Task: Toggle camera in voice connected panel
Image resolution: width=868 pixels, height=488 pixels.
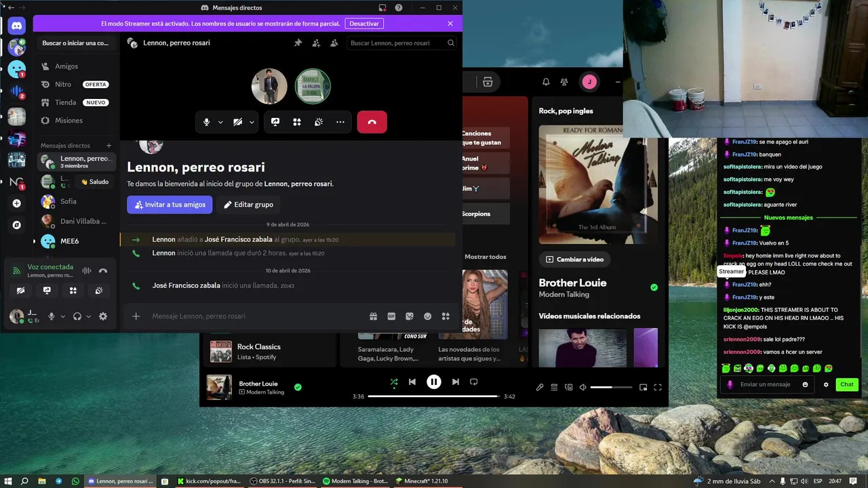Action: pos(21,290)
